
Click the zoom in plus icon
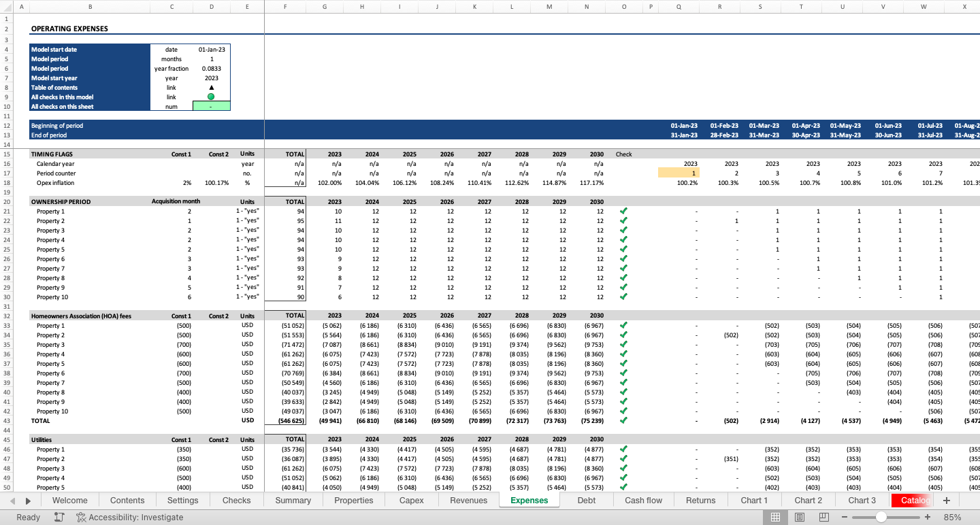[927, 518]
